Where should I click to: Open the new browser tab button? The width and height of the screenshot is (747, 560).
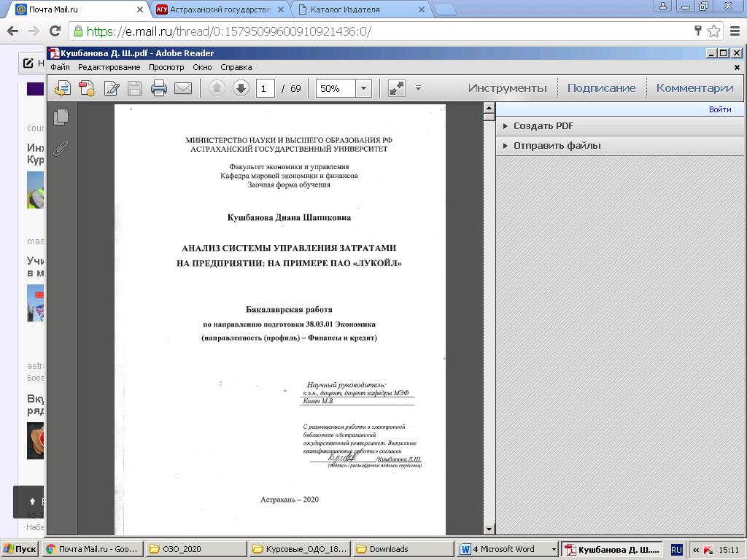tap(446, 10)
